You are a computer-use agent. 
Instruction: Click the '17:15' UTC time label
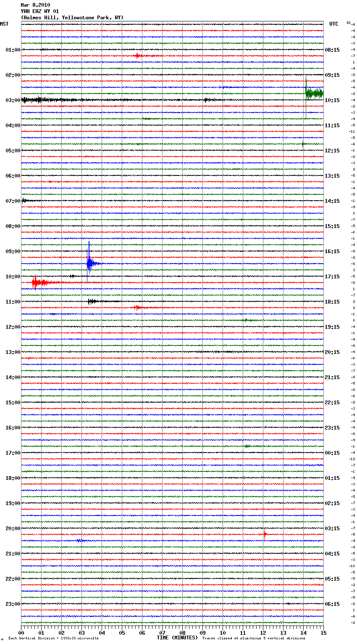click(x=332, y=277)
